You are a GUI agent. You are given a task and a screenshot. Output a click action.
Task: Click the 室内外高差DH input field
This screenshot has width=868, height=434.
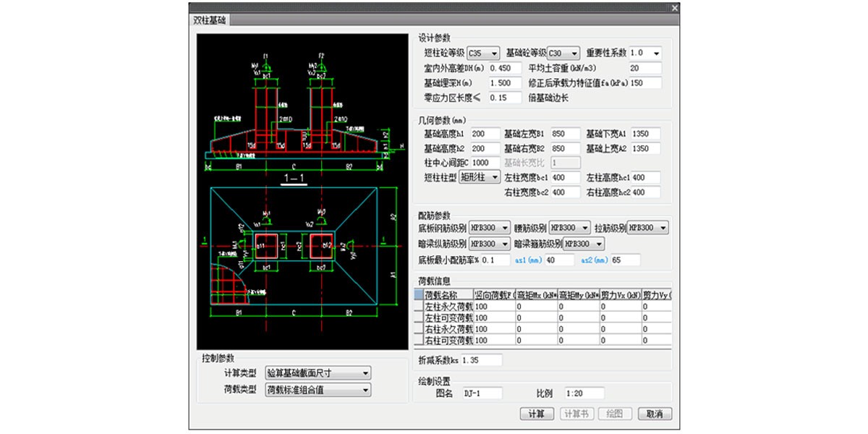(x=505, y=69)
